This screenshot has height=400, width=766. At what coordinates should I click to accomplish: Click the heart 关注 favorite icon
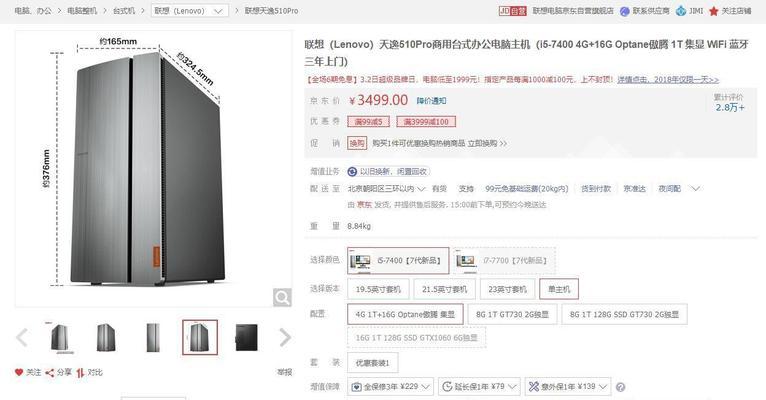coord(19,372)
